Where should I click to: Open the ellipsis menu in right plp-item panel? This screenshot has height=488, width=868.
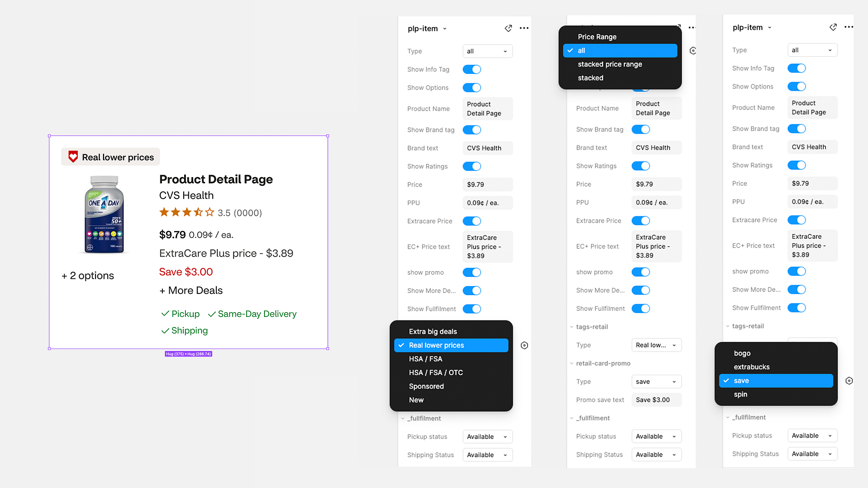pos(849,27)
